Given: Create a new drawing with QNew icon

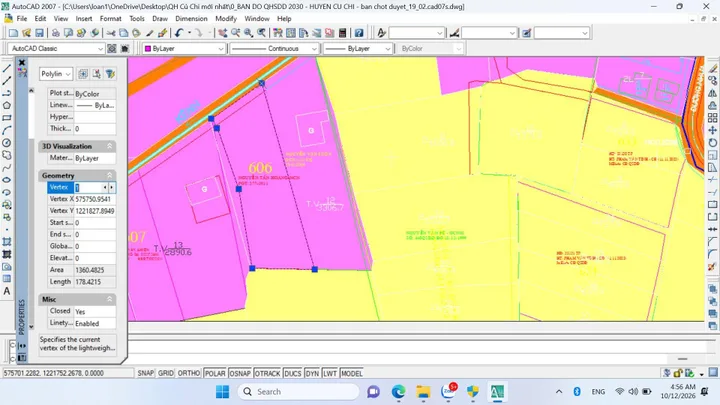Looking at the screenshot, I should (13, 33).
